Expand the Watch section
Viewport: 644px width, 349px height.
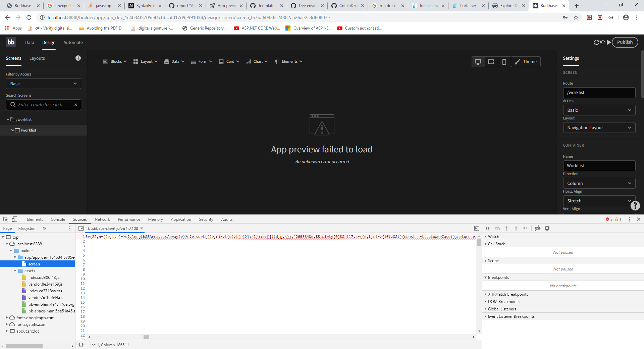(x=493, y=237)
